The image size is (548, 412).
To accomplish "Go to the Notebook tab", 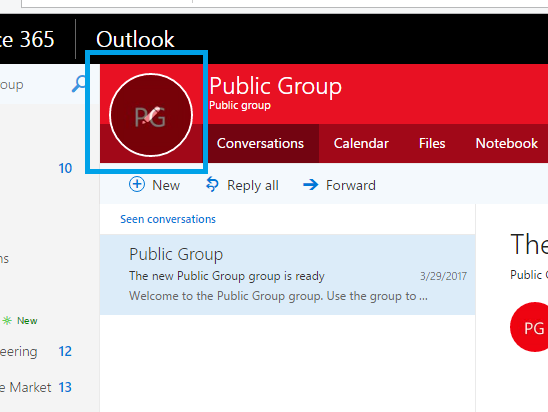I will click(x=506, y=143).
